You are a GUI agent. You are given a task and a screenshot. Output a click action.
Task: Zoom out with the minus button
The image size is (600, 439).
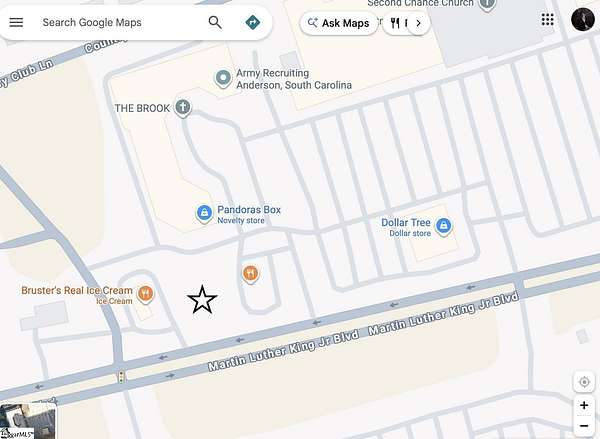click(x=584, y=425)
